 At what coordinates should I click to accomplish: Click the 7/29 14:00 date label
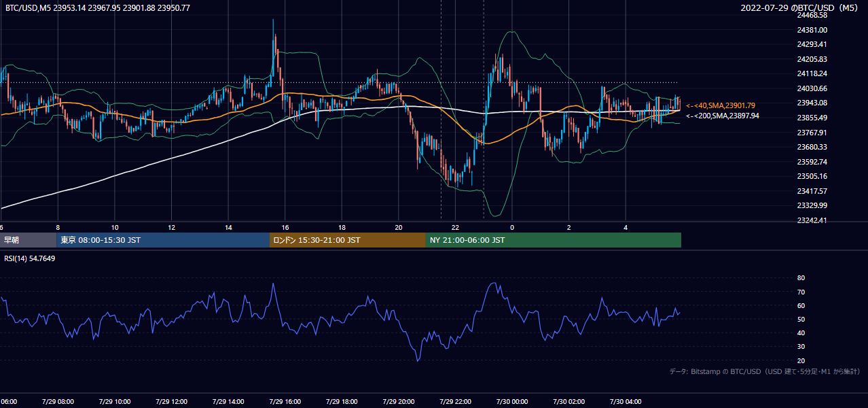pos(228,402)
